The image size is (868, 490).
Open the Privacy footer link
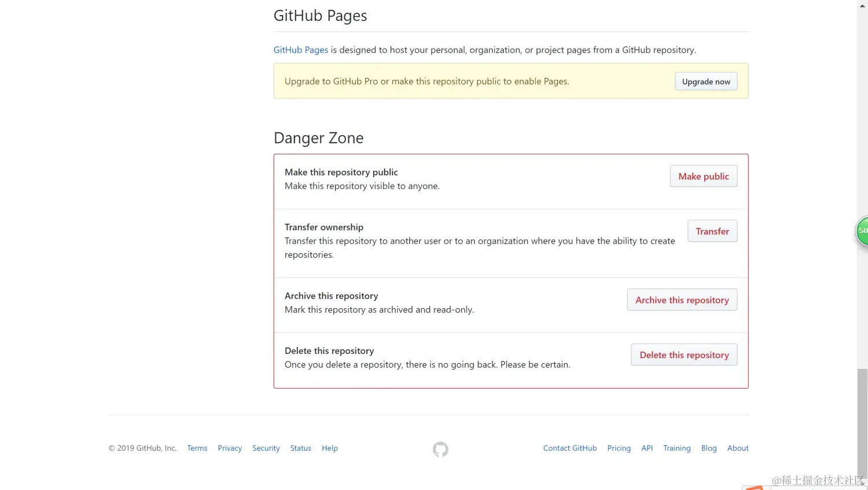coord(230,448)
